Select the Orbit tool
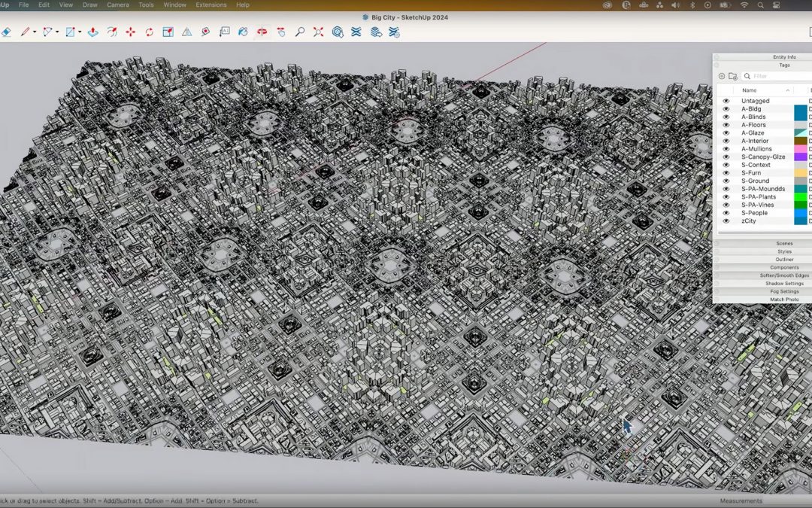The image size is (812, 508). point(262,32)
